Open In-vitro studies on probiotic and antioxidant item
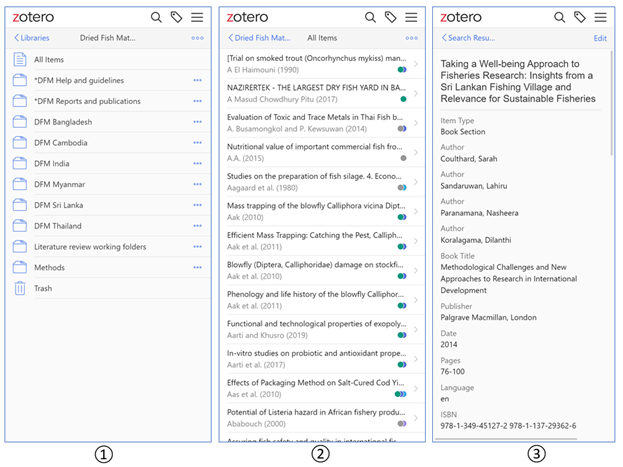623x467 pixels. pyautogui.click(x=322, y=359)
